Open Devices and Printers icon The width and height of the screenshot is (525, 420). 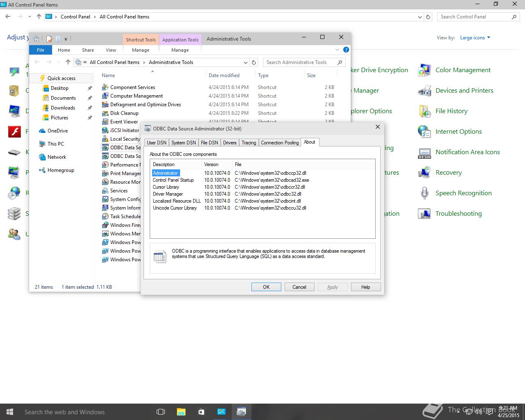(424, 91)
